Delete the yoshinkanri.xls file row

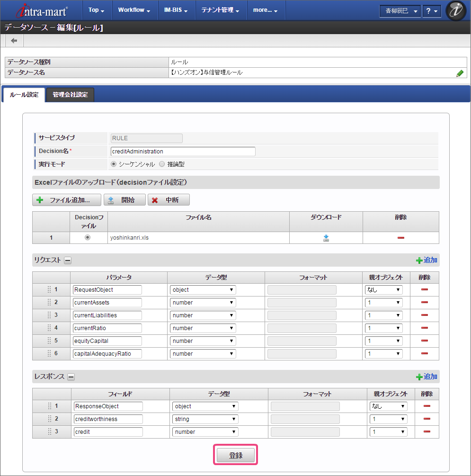pos(400,238)
